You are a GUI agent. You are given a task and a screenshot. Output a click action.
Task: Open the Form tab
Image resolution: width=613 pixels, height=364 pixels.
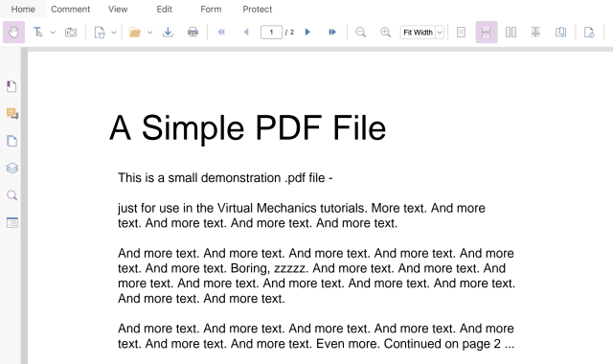[x=211, y=9]
